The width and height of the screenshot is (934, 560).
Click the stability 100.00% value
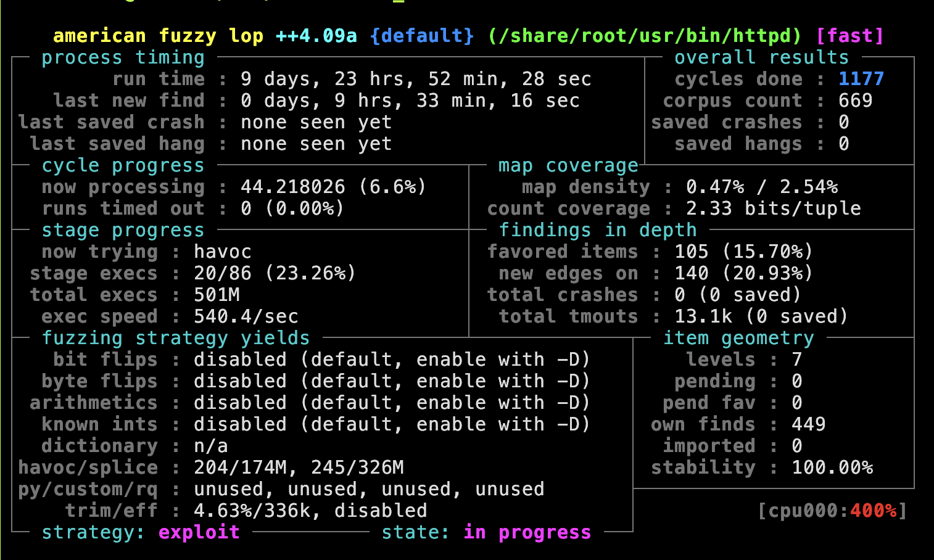(x=832, y=467)
